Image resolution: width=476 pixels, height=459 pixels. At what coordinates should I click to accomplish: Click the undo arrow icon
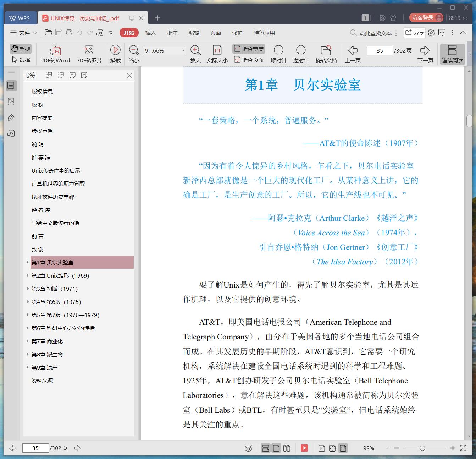point(79,33)
